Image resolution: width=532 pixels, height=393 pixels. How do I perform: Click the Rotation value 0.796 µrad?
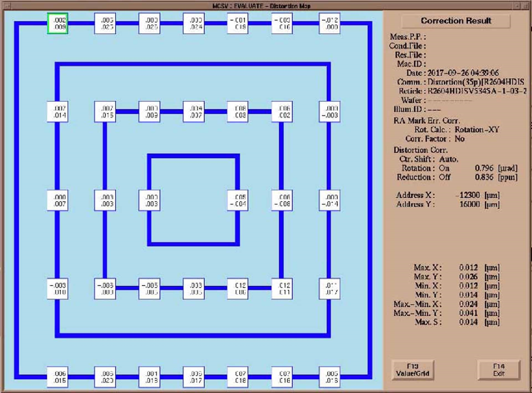[496, 168]
